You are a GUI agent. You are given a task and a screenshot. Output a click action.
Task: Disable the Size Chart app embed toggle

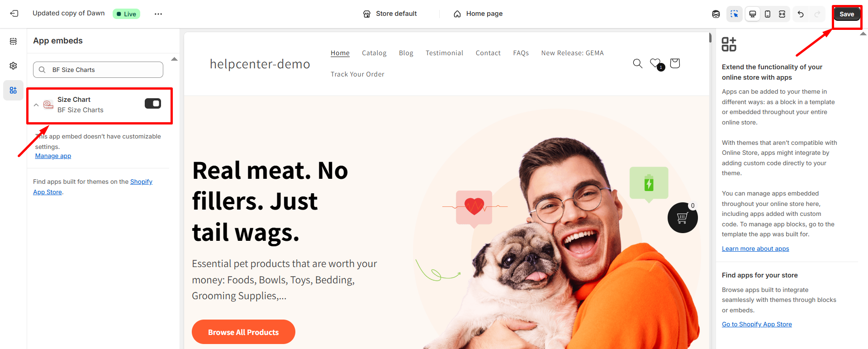tap(153, 104)
